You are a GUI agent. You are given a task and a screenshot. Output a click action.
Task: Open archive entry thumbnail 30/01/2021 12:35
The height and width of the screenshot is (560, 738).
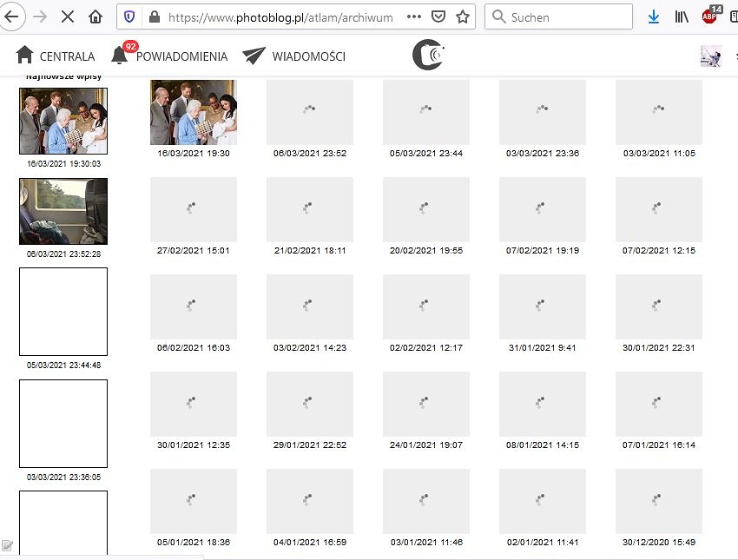pos(194,405)
